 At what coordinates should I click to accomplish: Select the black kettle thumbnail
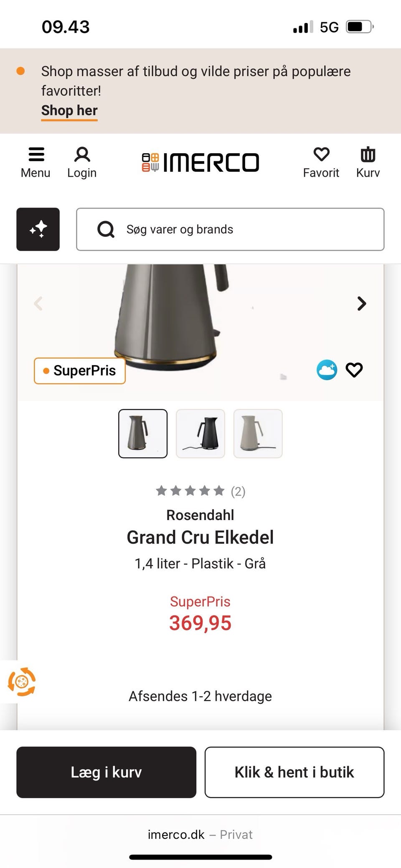coord(200,434)
